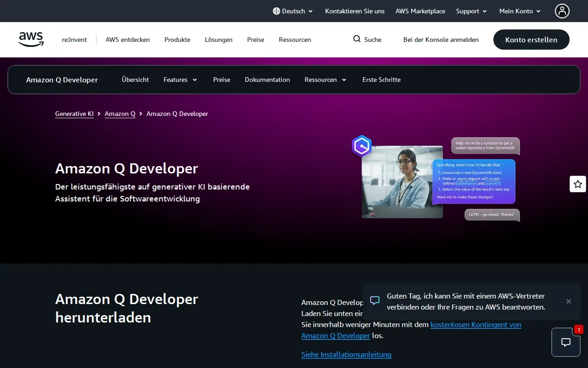The width and height of the screenshot is (588, 368).
Task: Open the Ressourcen main navigation menu
Action: coord(295,40)
